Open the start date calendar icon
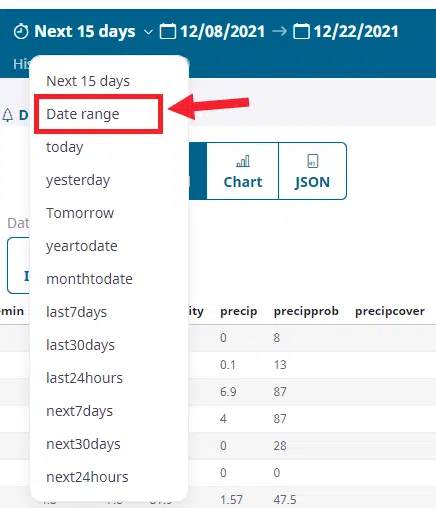Image resolution: width=436 pixels, height=508 pixels. [168, 32]
